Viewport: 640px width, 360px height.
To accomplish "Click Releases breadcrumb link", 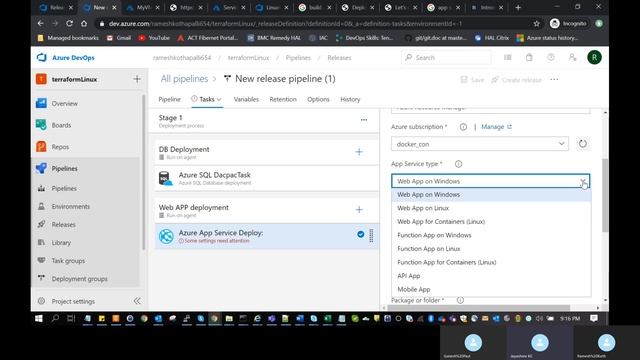I will (x=339, y=58).
